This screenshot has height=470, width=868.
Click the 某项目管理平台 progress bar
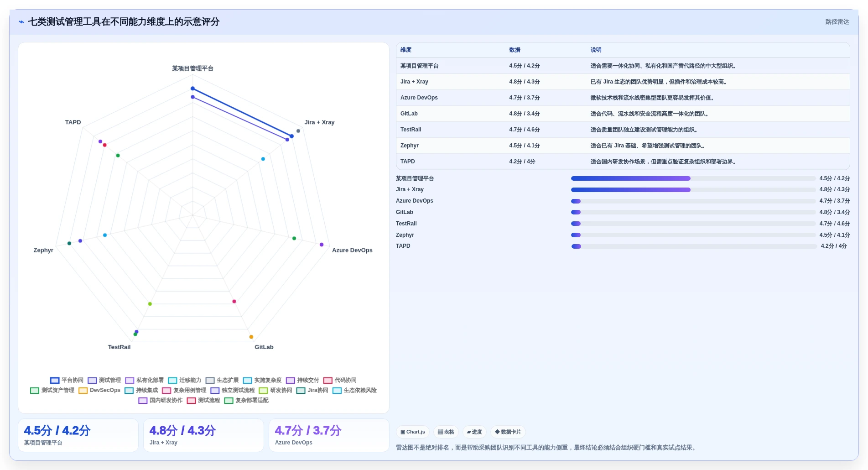coord(693,178)
